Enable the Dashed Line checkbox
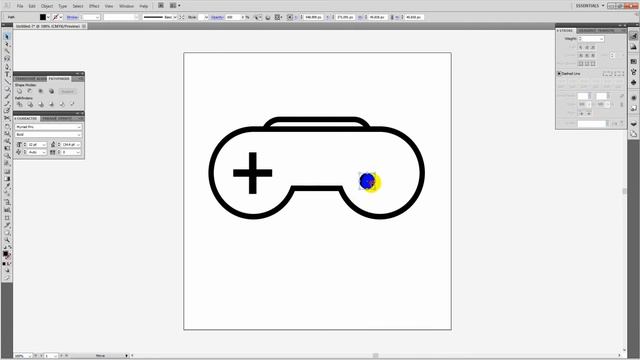 (x=560, y=73)
